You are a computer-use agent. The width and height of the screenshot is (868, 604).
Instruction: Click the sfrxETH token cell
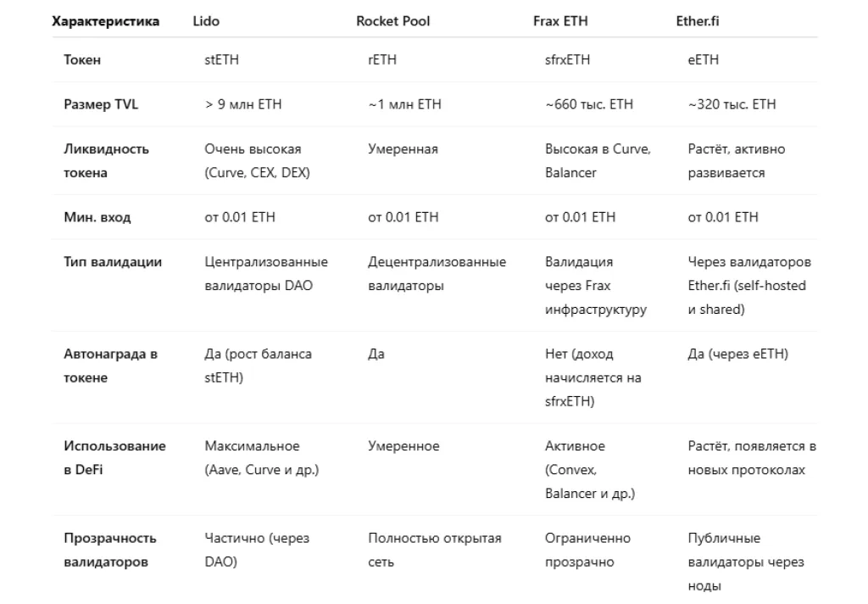567,60
